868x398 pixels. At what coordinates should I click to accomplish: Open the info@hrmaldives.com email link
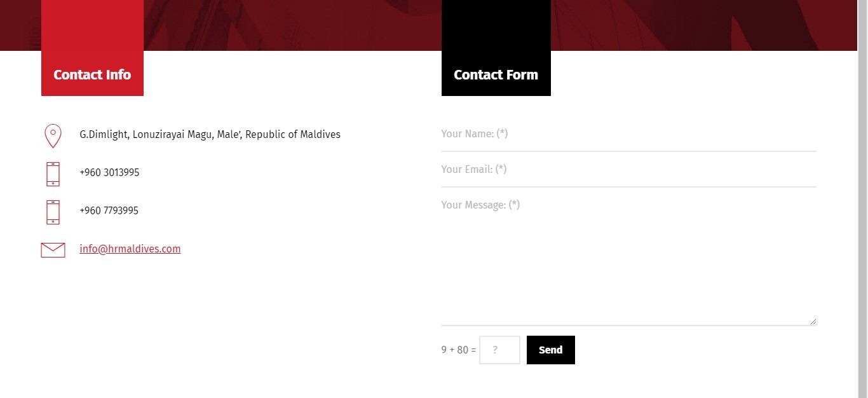[x=130, y=249]
